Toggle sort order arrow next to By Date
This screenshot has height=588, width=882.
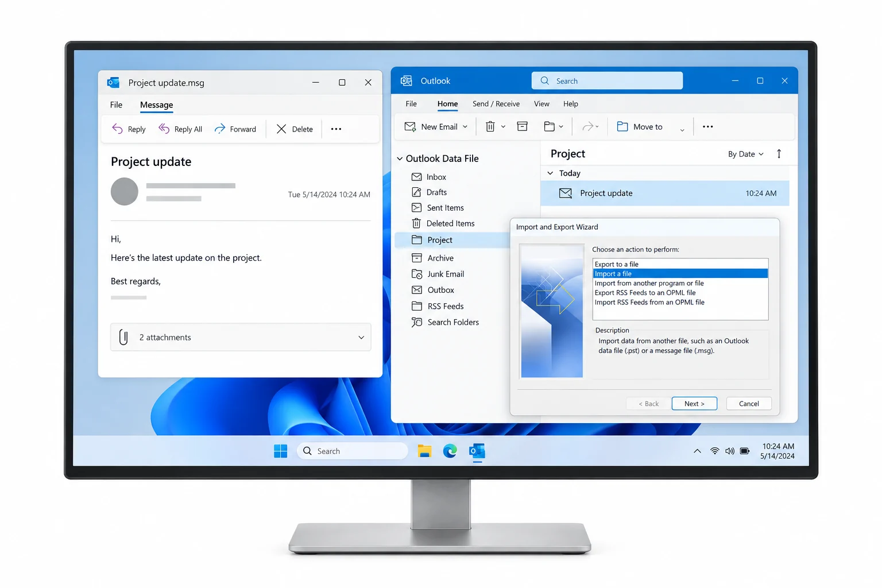(x=779, y=154)
